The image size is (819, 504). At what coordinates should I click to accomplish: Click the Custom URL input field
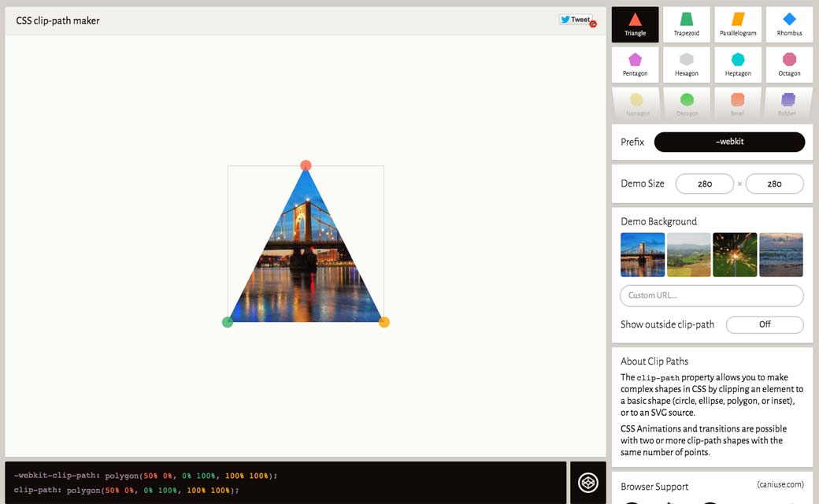click(x=711, y=295)
